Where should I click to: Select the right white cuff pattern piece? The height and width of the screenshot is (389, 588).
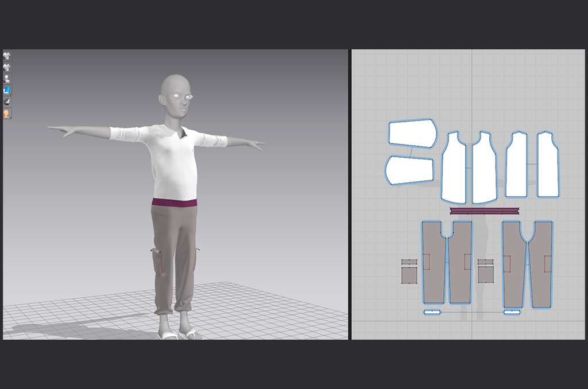(512, 312)
